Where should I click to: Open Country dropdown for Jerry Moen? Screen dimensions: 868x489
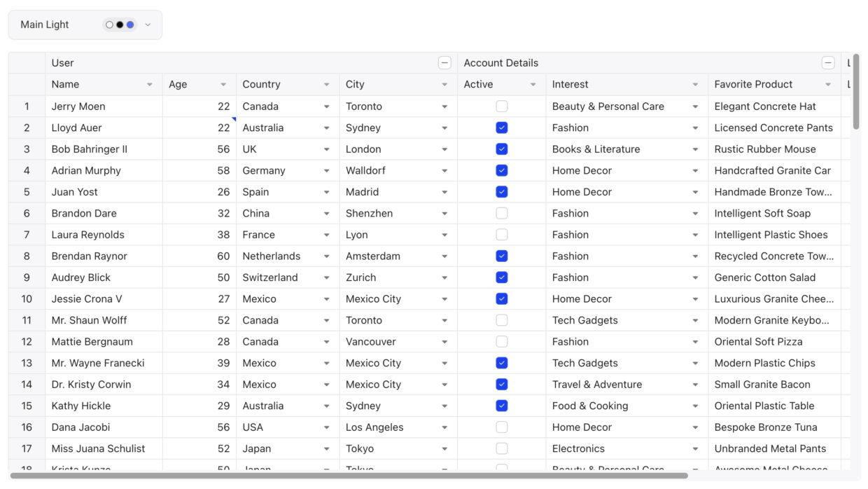pyautogui.click(x=327, y=106)
